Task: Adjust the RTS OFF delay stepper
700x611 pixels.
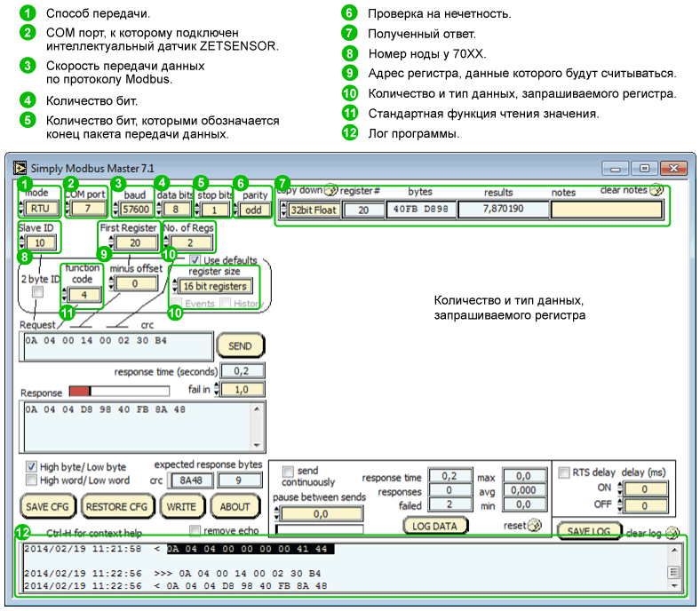Action: 620,505
